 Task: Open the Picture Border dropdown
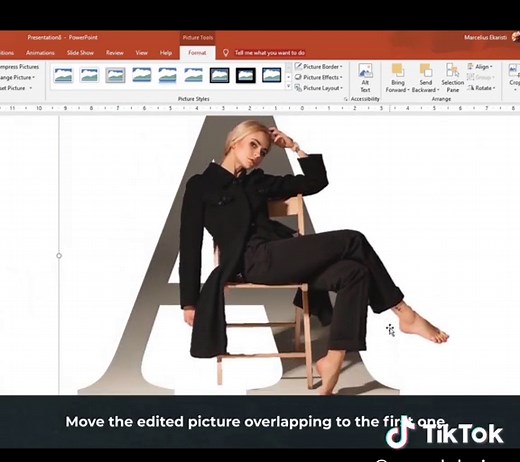click(x=319, y=67)
